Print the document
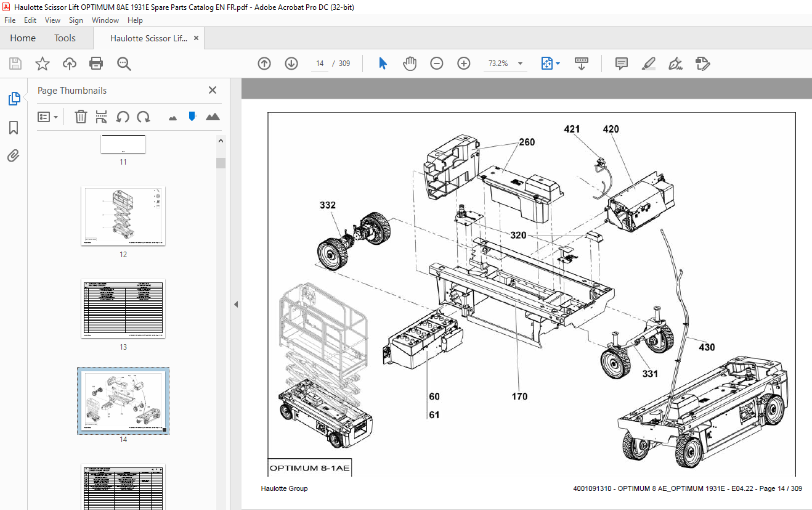The height and width of the screenshot is (510, 812). click(x=96, y=64)
